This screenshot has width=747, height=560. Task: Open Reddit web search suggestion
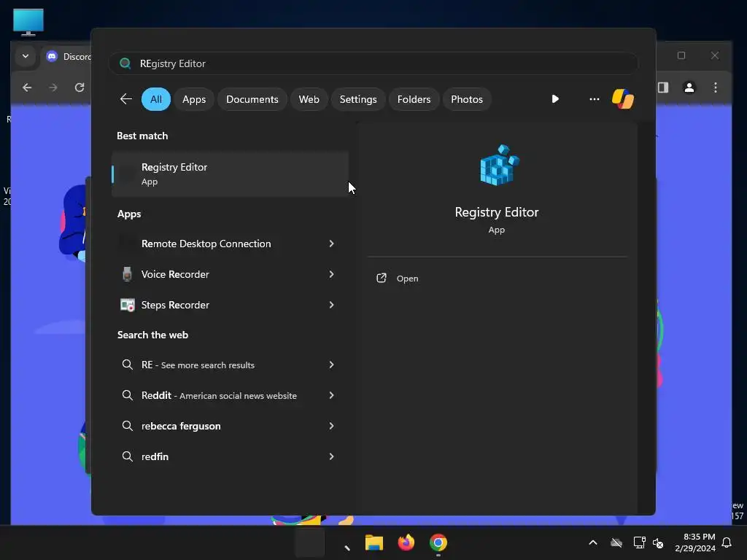tap(219, 395)
